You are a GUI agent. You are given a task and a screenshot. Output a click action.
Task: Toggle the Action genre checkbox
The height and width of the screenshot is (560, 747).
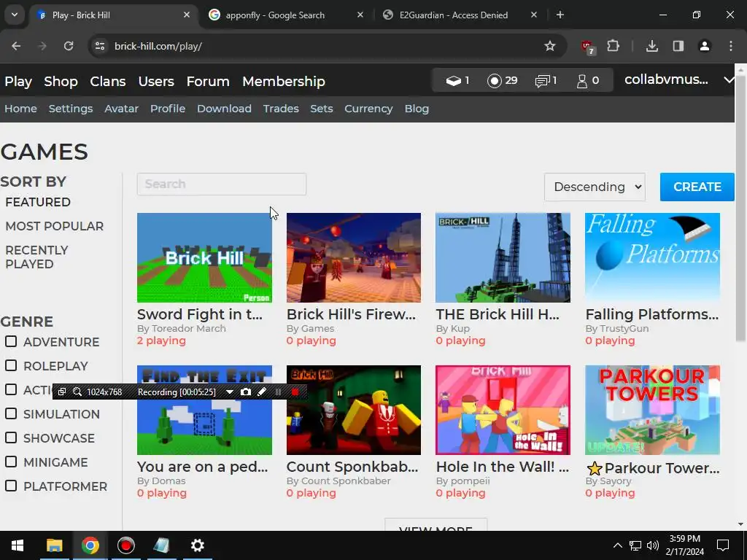(x=11, y=389)
